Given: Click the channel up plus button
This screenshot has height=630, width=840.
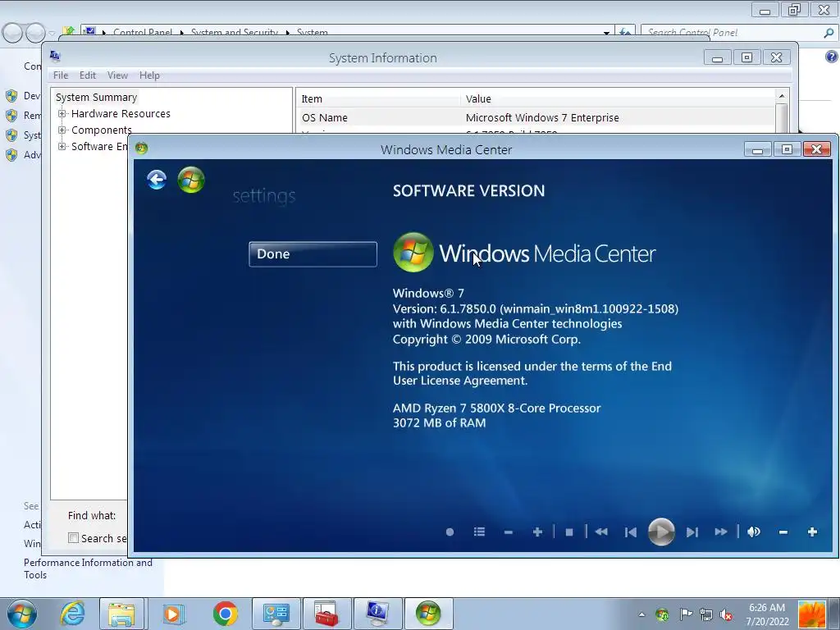Looking at the screenshot, I should [x=537, y=532].
